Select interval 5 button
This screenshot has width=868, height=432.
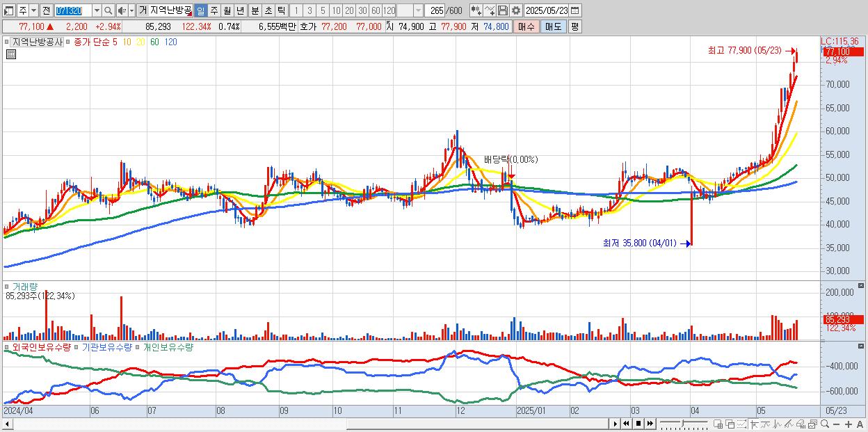[x=323, y=10]
